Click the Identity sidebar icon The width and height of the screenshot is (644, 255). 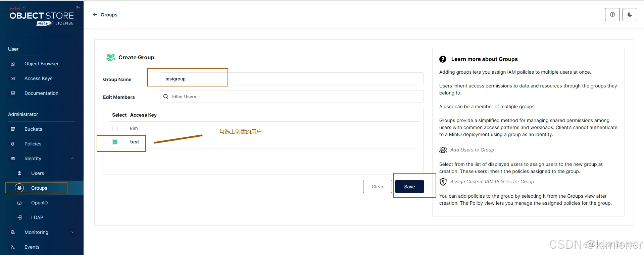[13, 158]
